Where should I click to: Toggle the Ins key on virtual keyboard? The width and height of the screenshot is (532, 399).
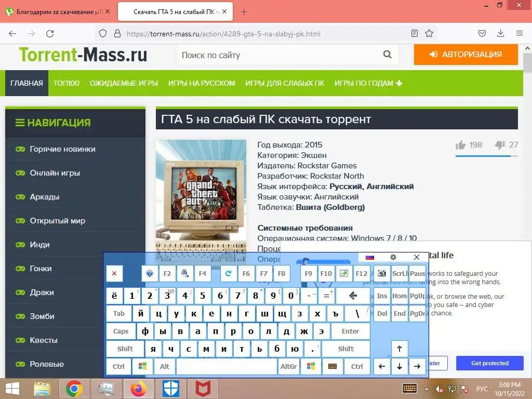(382, 296)
